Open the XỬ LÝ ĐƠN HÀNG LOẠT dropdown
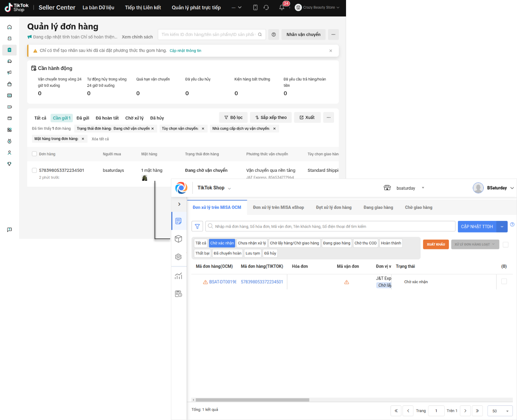The width and height of the screenshot is (517, 420). tap(475, 244)
